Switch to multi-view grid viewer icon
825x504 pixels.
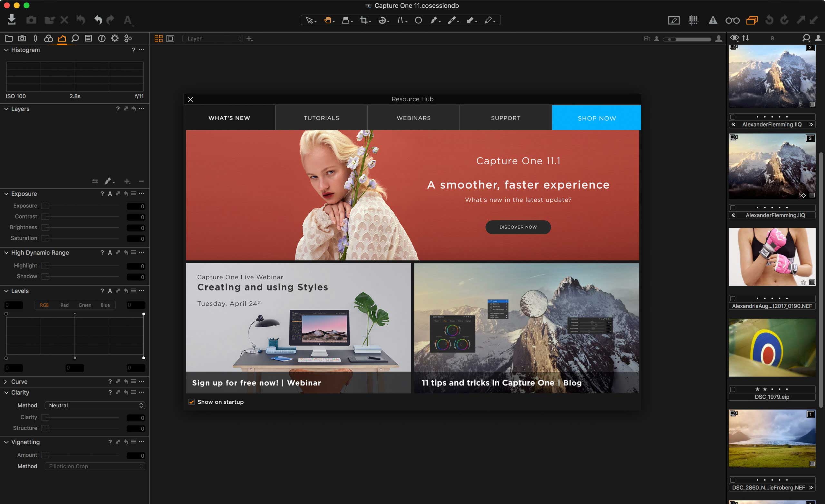[x=158, y=39]
